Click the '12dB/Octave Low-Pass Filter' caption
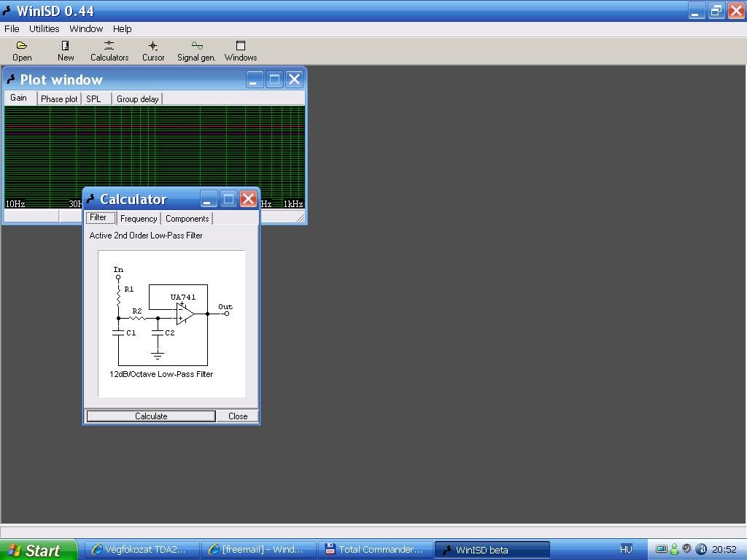The image size is (747, 560). coord(161,374)
